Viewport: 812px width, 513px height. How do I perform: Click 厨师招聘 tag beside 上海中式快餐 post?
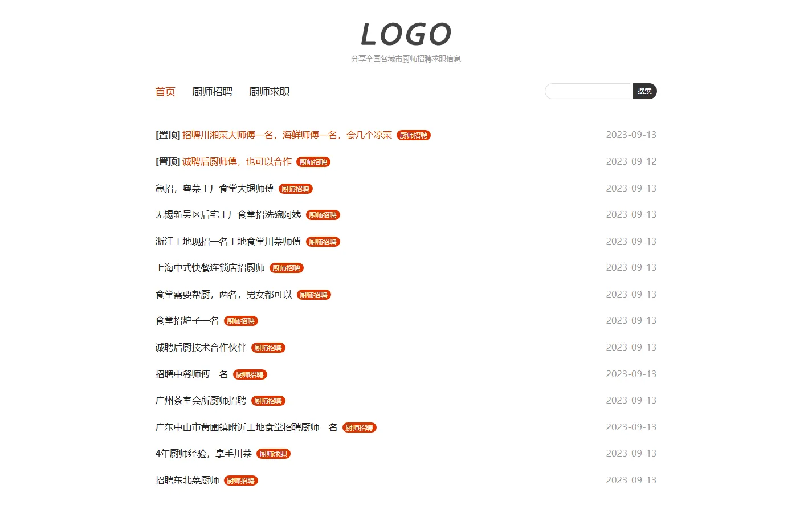[287, 268]
